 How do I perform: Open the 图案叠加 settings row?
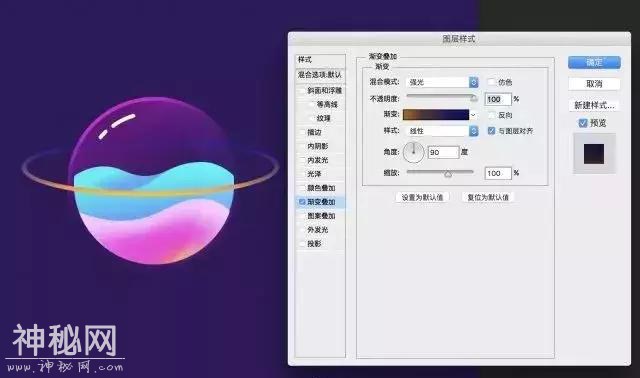click(320, 216)
